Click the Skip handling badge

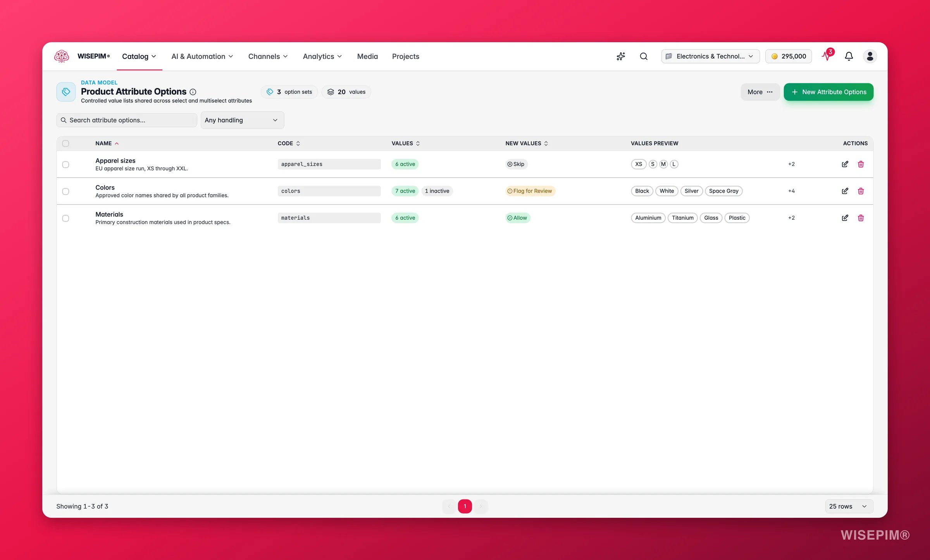[x=516, y=164]
